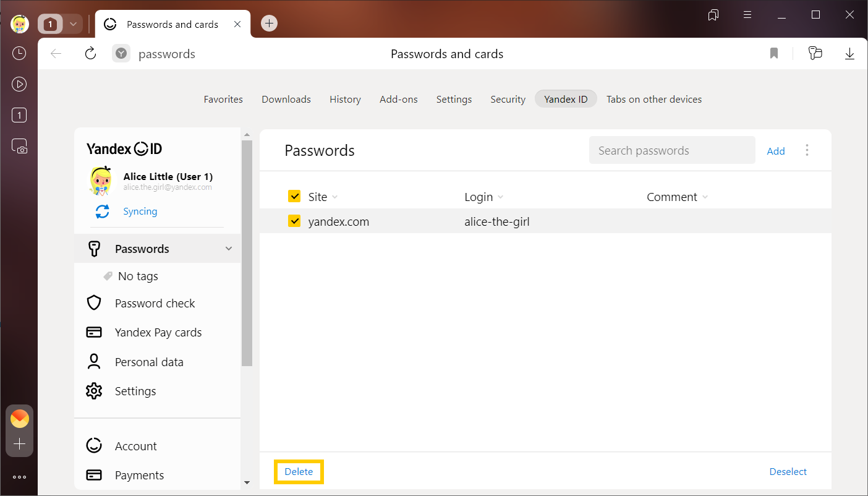Image resolution: width=868 pixels, height=496 pixels.
Task: Click the Search passwords field
Action: 671,150
